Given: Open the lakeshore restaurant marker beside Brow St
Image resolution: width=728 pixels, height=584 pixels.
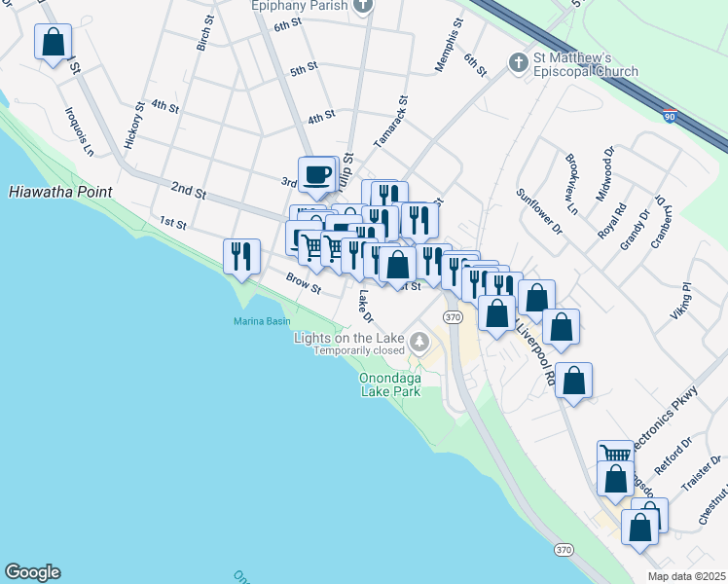Looking at the screenshot, I should [x=241, y=259].
